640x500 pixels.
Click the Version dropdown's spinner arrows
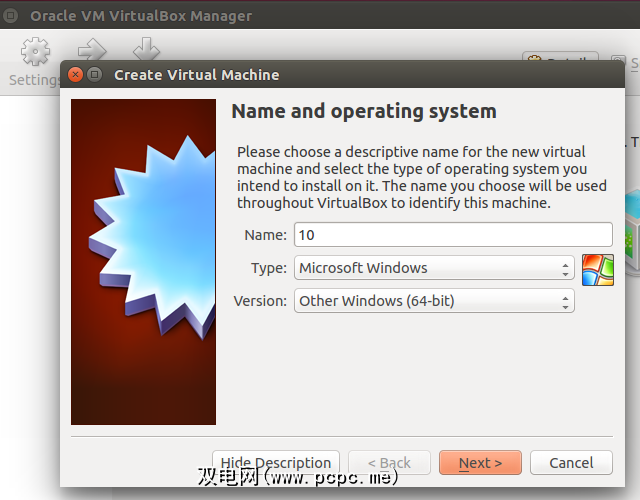coord(565,301)
